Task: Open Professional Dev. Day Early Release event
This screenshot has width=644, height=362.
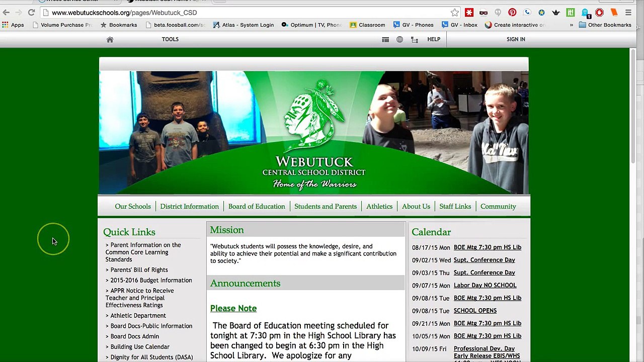Action: point(487,353)
